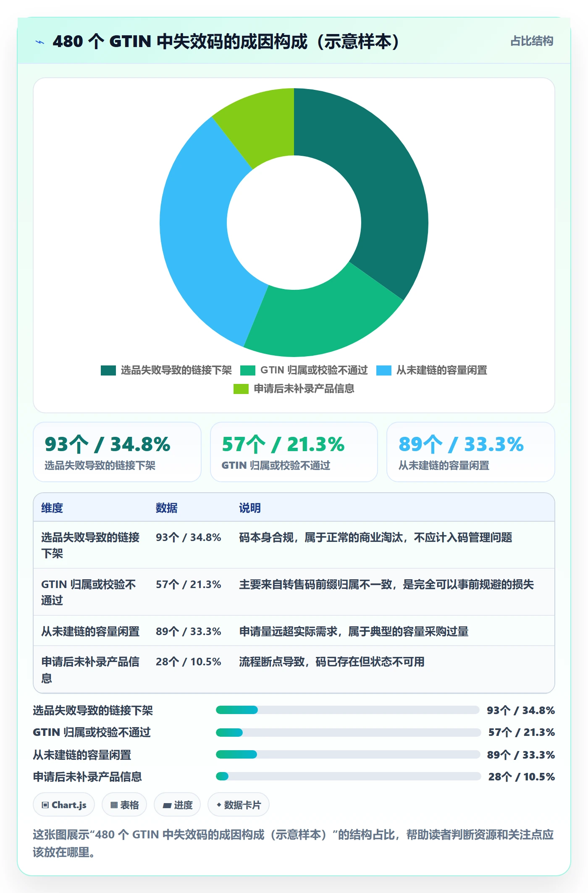Click table cell 从未建链的容量闲置
Viewport: 588px width, 893px height.
coord(90,631)
